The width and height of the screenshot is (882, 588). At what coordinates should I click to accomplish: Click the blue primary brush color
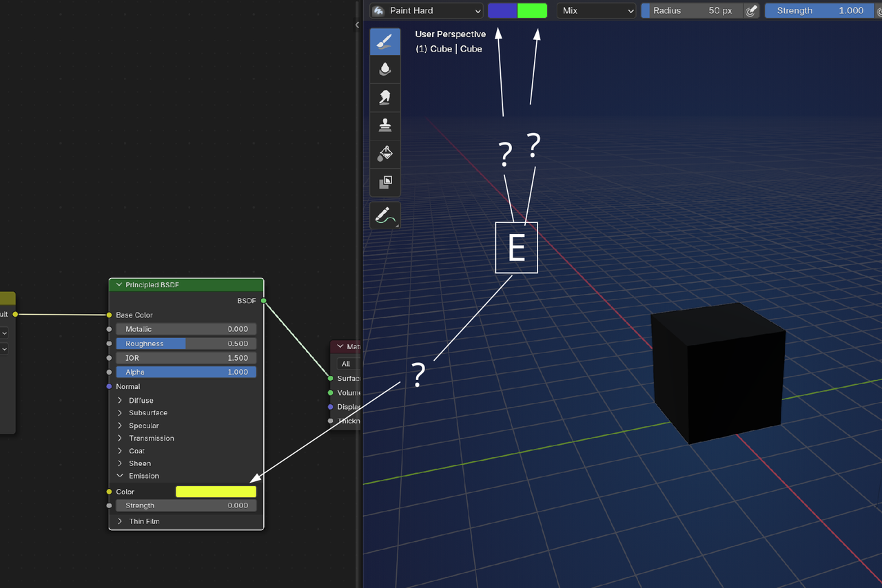[502, 10]
